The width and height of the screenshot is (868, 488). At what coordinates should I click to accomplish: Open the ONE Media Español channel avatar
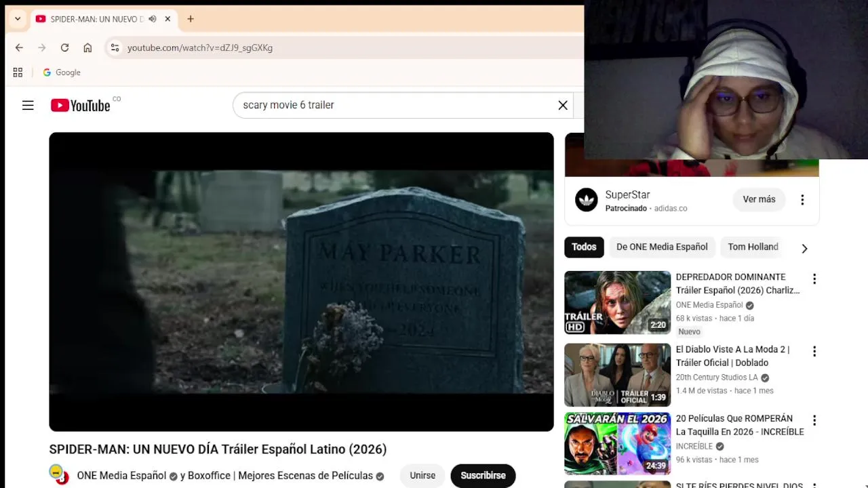pos(59,474)
